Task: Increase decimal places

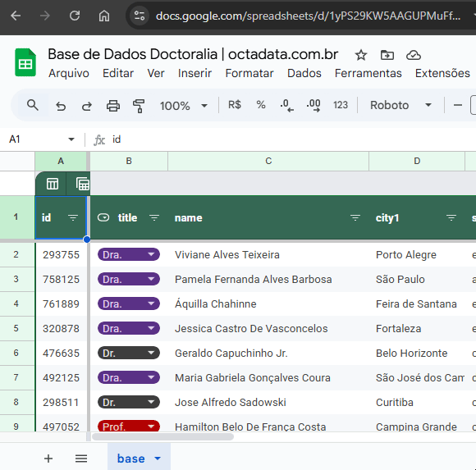Action: click(314, 106)
